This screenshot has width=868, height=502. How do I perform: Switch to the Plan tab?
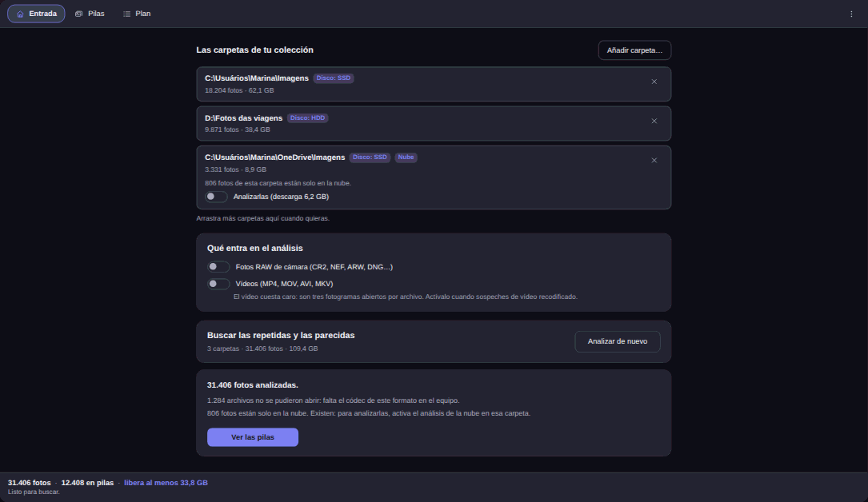click(x=137, y=14)
